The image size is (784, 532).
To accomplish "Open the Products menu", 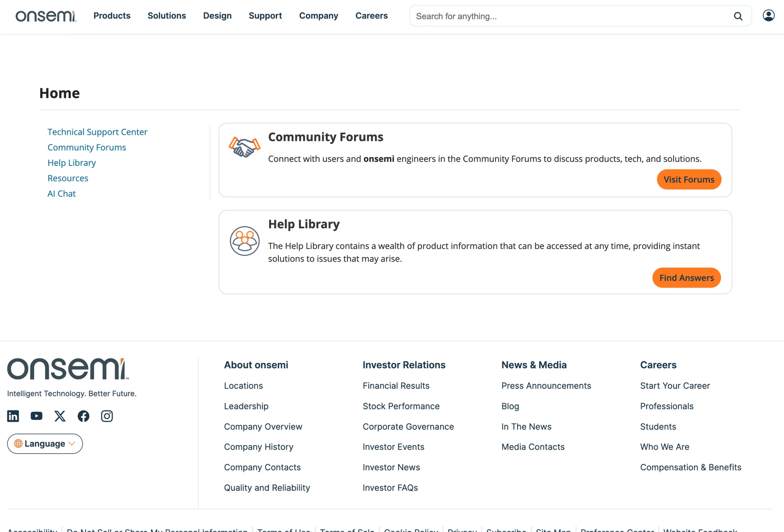I will tap(112, 16).
